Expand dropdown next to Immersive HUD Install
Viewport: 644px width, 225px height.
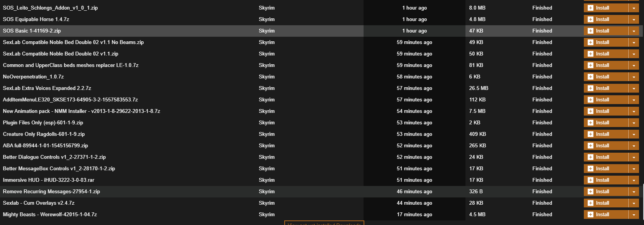point(634,180)
